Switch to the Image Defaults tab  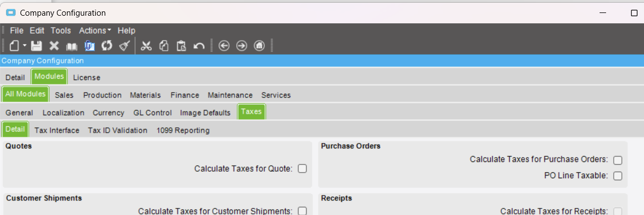(x=205, y=113)
